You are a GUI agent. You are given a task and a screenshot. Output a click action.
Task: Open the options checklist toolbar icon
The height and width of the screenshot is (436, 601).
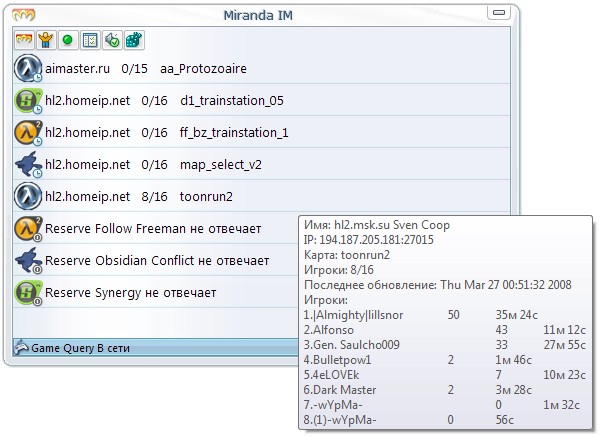point(90,40)
